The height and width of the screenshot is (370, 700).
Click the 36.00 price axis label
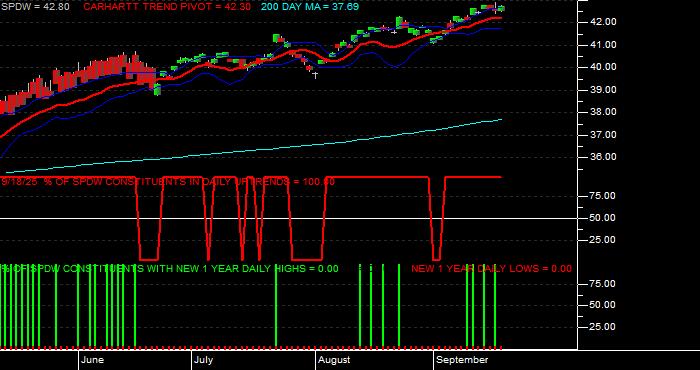(x=604, y=157)
